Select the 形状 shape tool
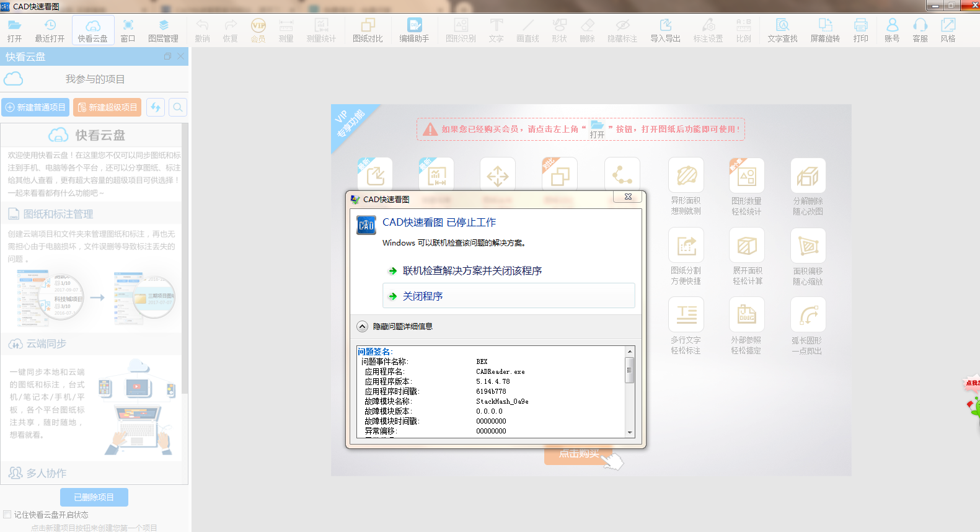 point(559,30)
